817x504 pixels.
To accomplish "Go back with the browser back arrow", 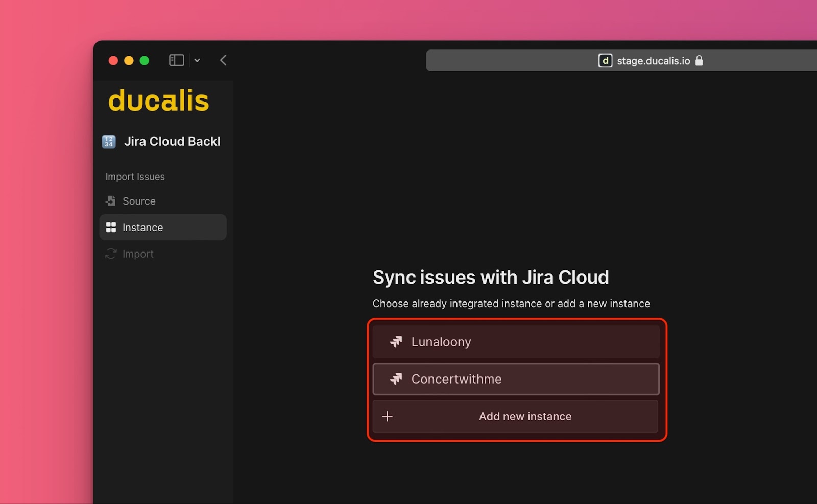I will [x=223, y=60].
